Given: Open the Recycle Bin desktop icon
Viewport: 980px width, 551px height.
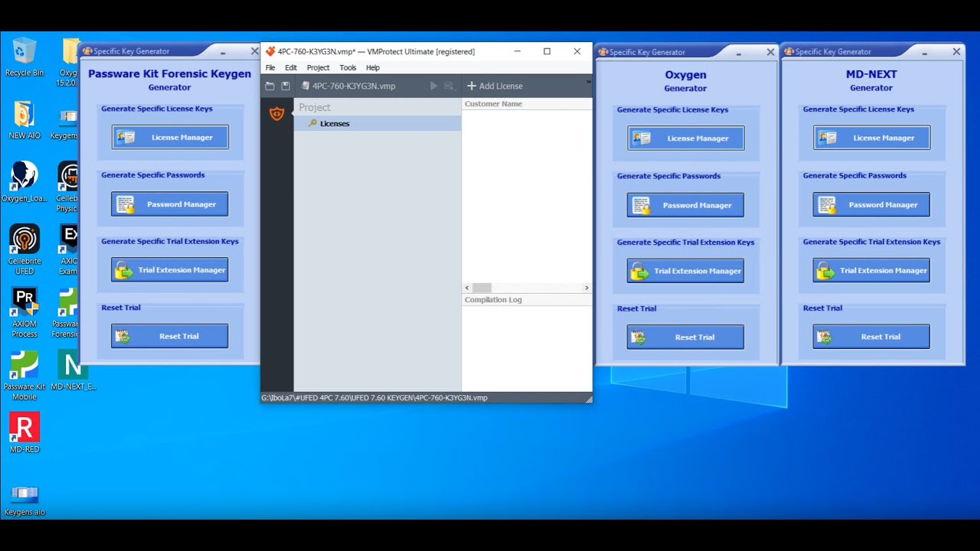Looking at the screenshot, I should 24,57.
